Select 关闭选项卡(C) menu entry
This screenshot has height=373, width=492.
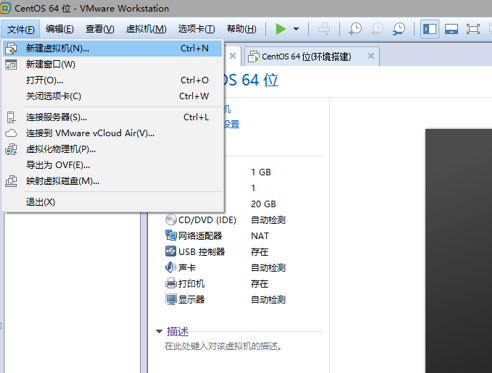(x=113, y=96)
